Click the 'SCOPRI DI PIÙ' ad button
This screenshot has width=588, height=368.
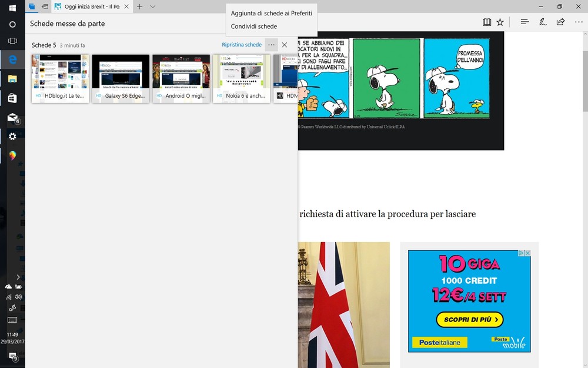pyautogui.click(x=469, y=320)
